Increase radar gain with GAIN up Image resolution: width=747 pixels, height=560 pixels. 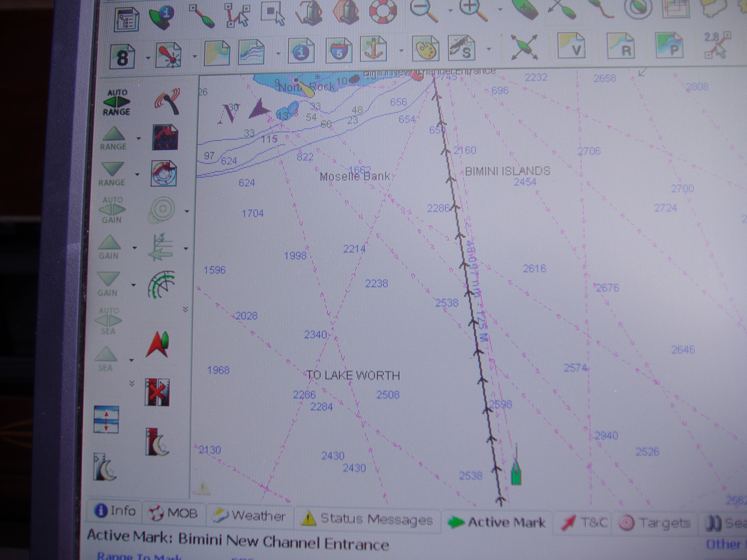[109, 247]
